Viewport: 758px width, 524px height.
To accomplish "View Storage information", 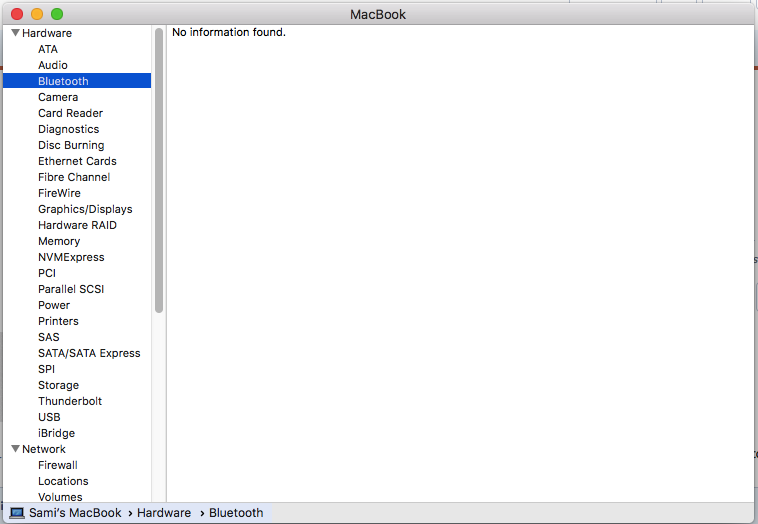I will [58, 385].
